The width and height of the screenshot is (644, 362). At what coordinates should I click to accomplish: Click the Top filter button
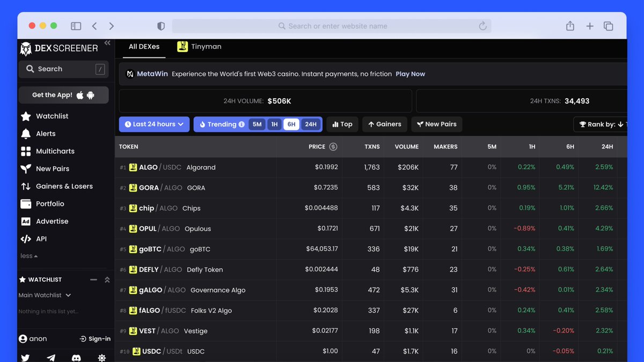342,124
